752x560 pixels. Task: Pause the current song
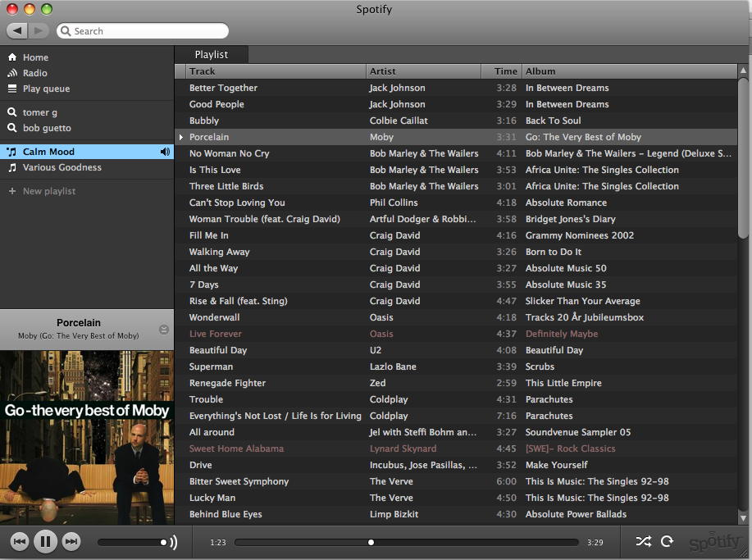click(46, 542)
